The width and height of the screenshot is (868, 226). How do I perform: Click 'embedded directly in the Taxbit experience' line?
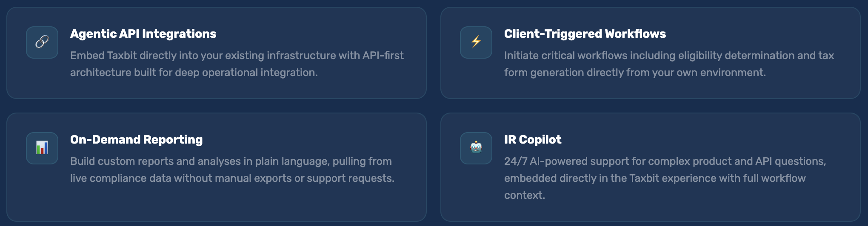coord(654,178)
